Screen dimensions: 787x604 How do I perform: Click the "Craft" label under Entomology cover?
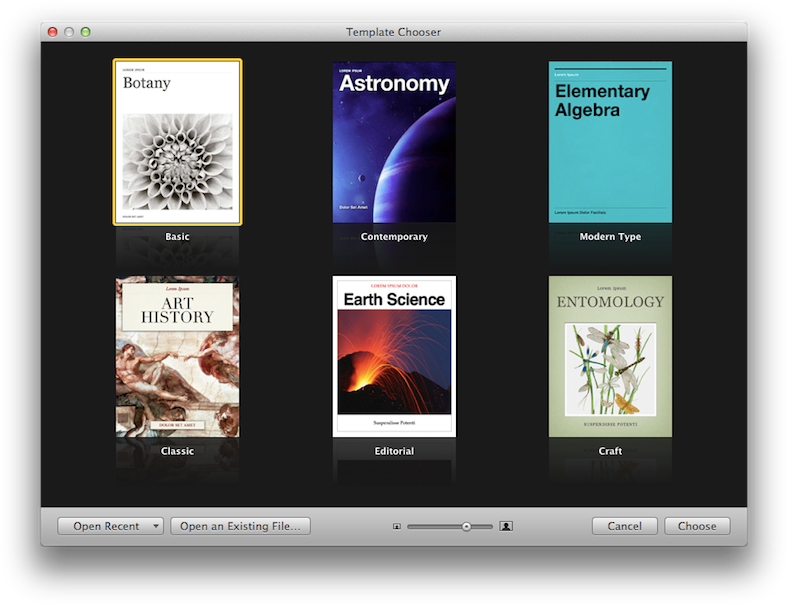[610, 451]
